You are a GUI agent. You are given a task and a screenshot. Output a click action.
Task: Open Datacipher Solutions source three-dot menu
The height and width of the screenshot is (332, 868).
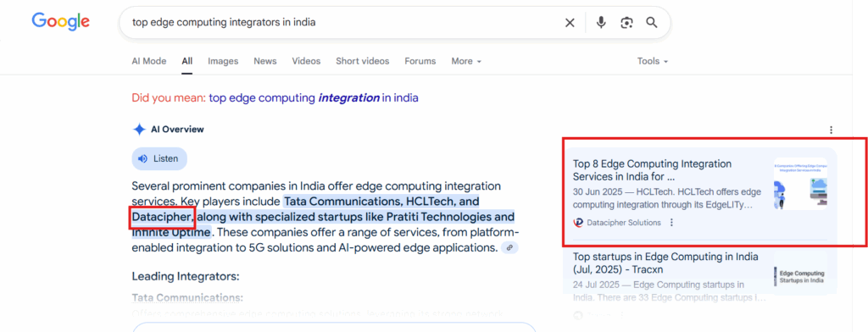pos(671,223)
